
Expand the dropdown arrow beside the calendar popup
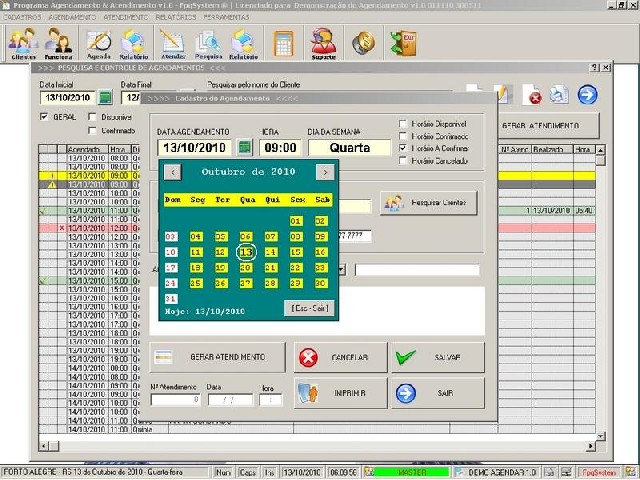(x=342, y=269)
